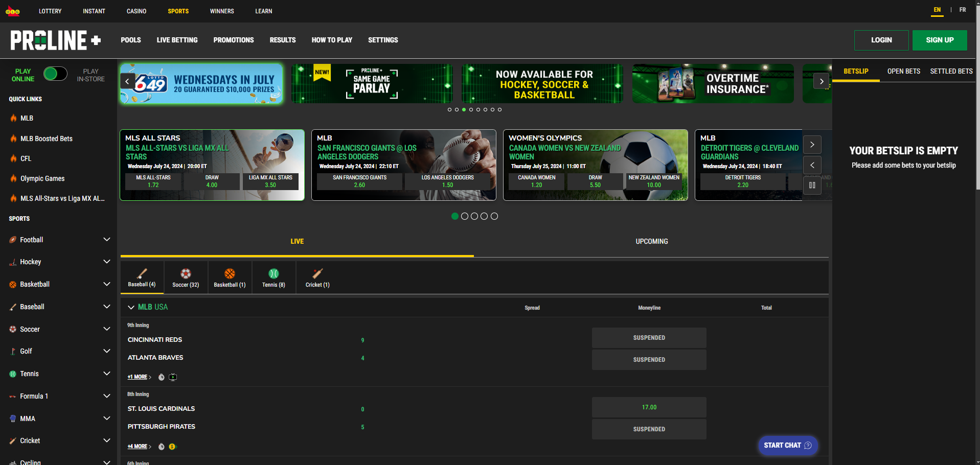Select the Baseball live sport icon tab

click(x=142, y=277)
